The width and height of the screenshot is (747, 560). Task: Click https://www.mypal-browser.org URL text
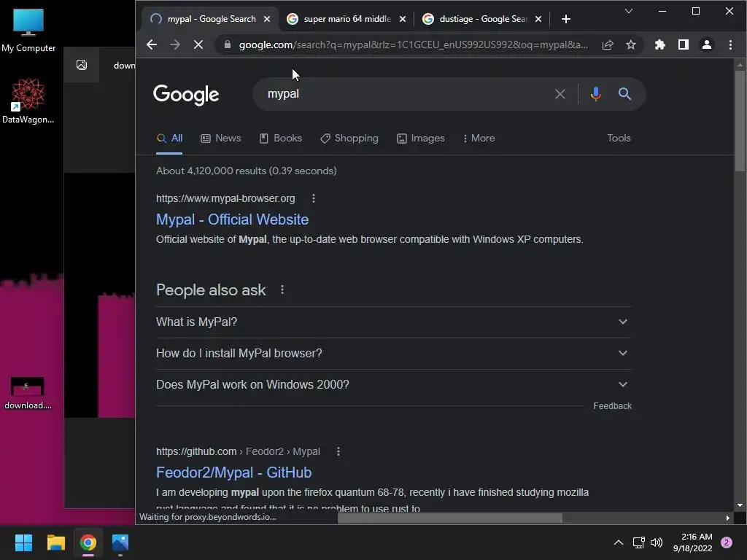(225, 198)
